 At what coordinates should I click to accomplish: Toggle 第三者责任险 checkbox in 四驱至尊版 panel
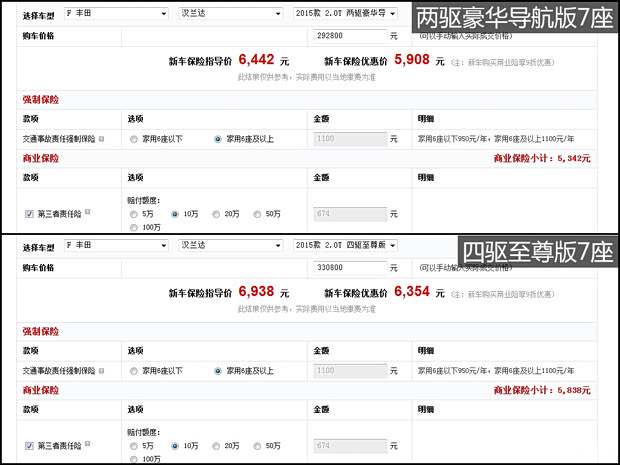pyautogui.click(x=28, y=445)
